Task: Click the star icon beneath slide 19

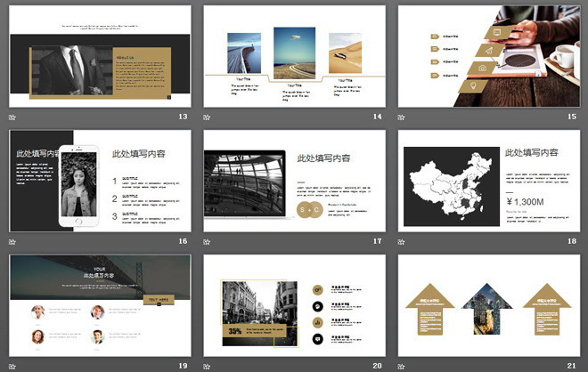Action: tap(12, 365)
